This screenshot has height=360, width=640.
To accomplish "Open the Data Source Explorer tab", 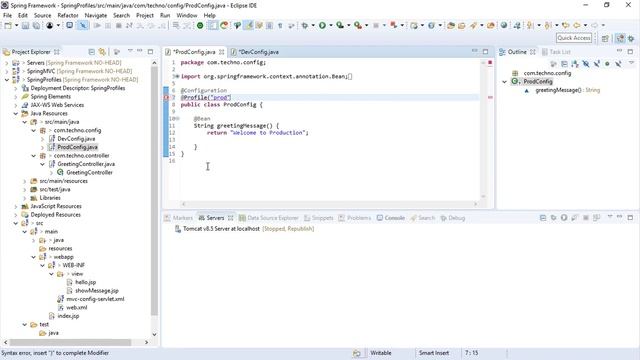I will (269, 218).
